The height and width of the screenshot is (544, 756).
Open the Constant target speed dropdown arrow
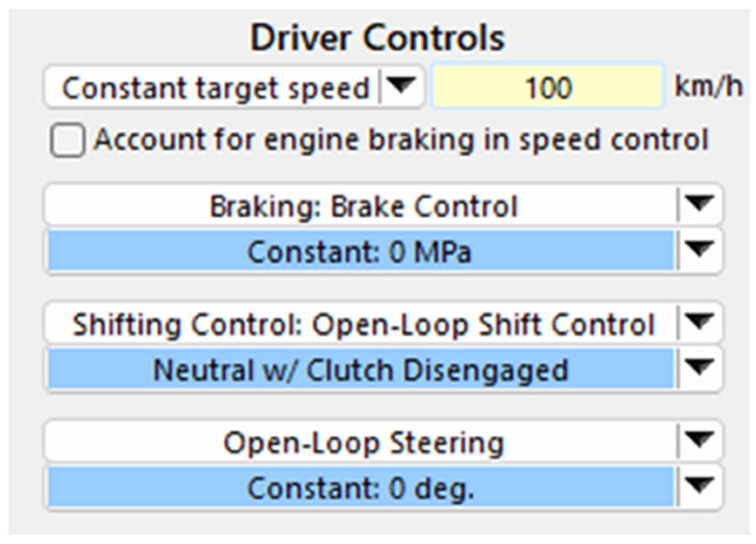coord(400,86)
